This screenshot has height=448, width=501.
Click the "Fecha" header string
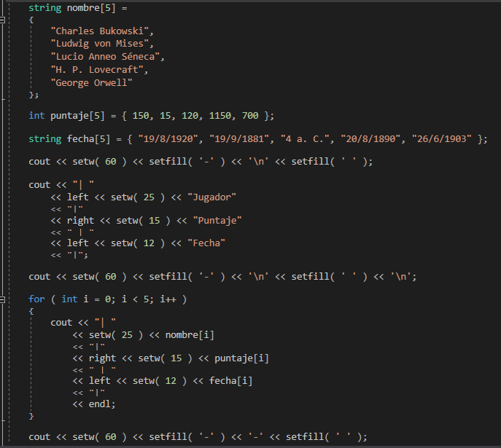click(206, 243)
